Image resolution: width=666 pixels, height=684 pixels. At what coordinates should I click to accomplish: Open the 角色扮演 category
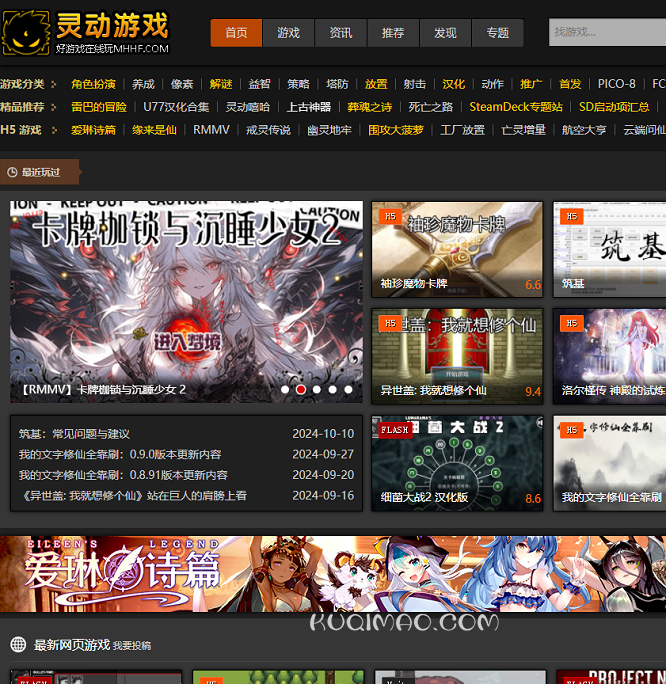tap(93, 84)
